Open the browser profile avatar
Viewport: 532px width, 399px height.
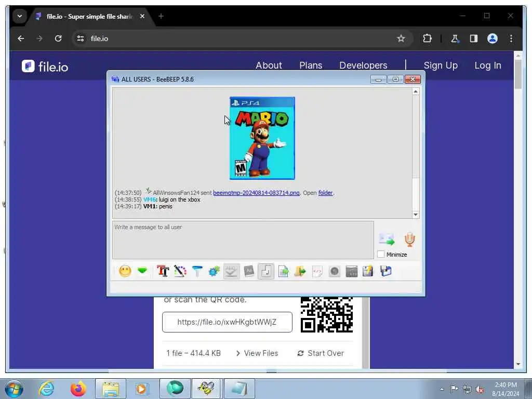pos(493,38)
